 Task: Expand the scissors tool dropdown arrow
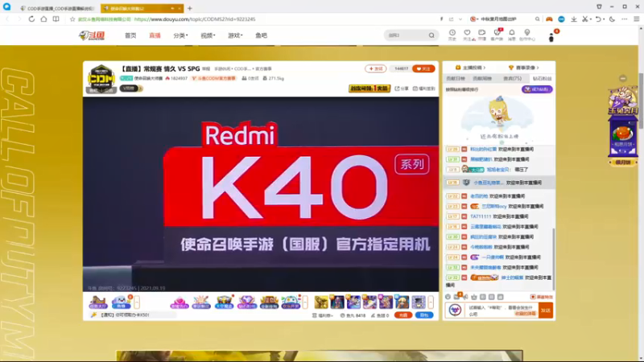[x=590, y=19]
